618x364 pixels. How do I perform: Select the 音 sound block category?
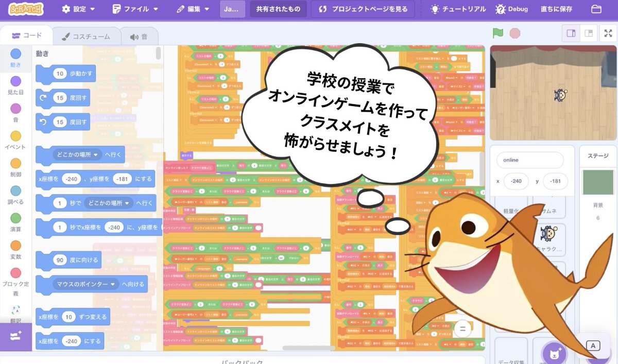(x=15, y=112)
